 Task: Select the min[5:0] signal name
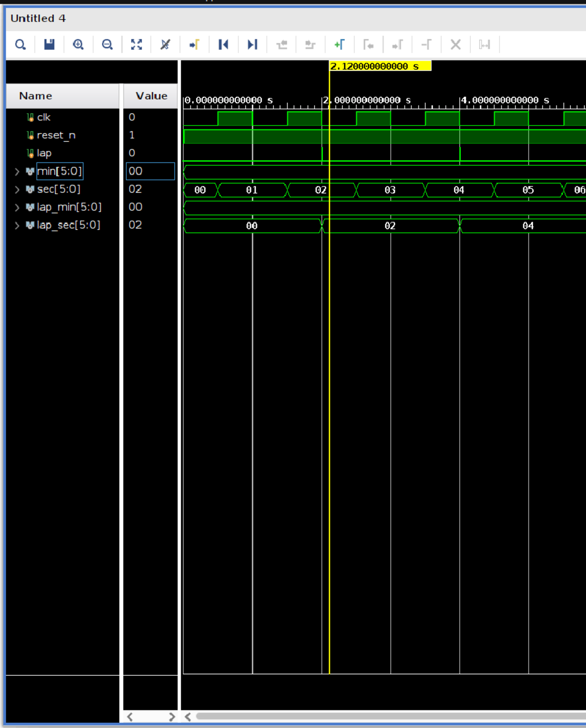60,171
